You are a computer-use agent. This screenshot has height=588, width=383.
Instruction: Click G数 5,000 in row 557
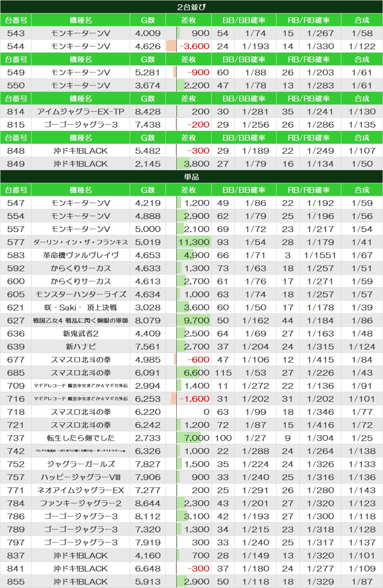tap(148, 229)
